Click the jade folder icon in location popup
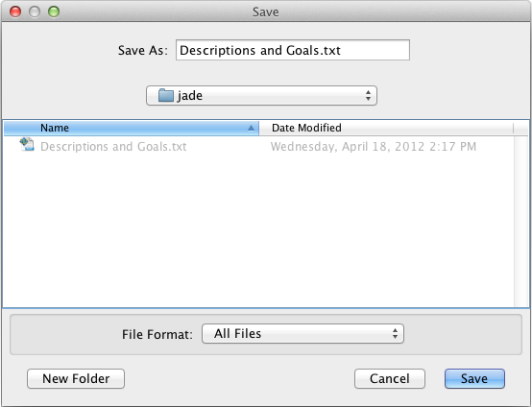The image size is (532, 407). point(166,95)
